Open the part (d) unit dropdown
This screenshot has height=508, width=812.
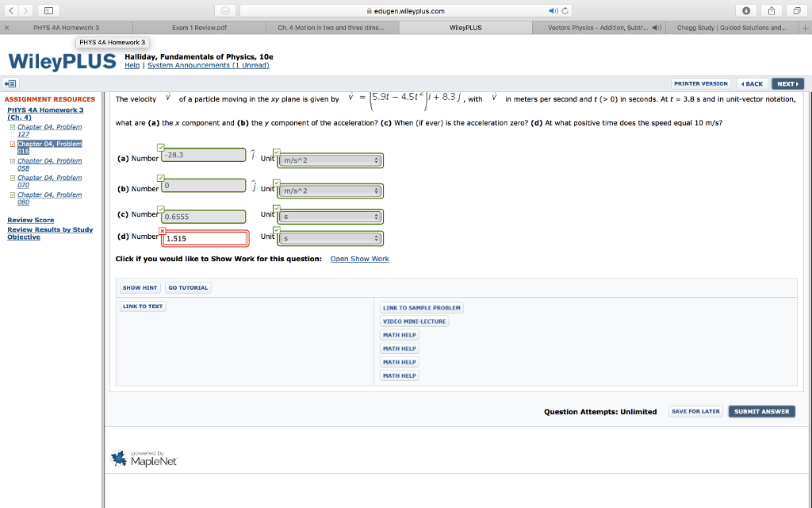[331, 238]
